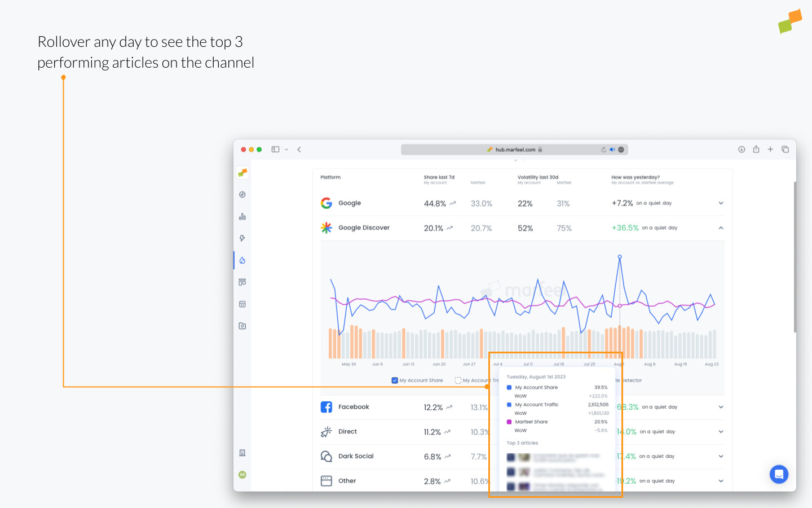Select the compass Explore icon in sidebar

[242, 194]
